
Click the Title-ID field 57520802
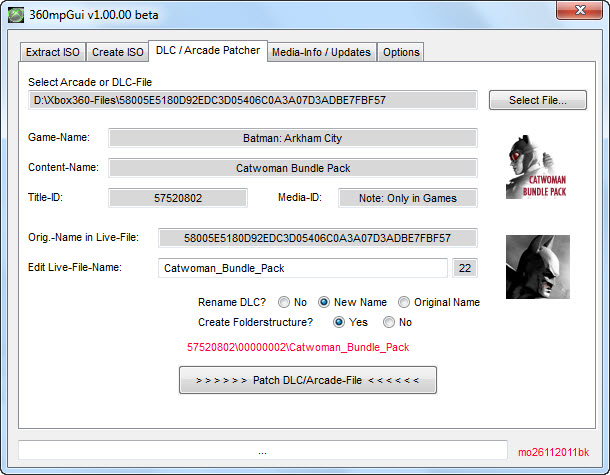pos(177,198)
